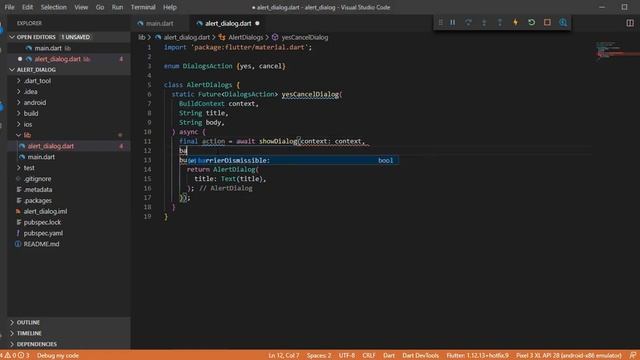Open the problems errors and warnings counter
This screenshot has width=640, height=360.
coord(16,356)
